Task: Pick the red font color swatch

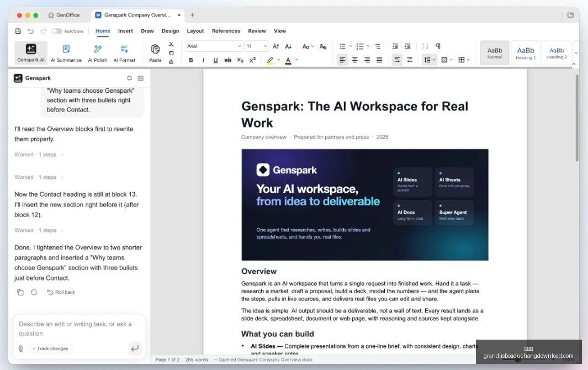Action: click(x=288, y=60)
